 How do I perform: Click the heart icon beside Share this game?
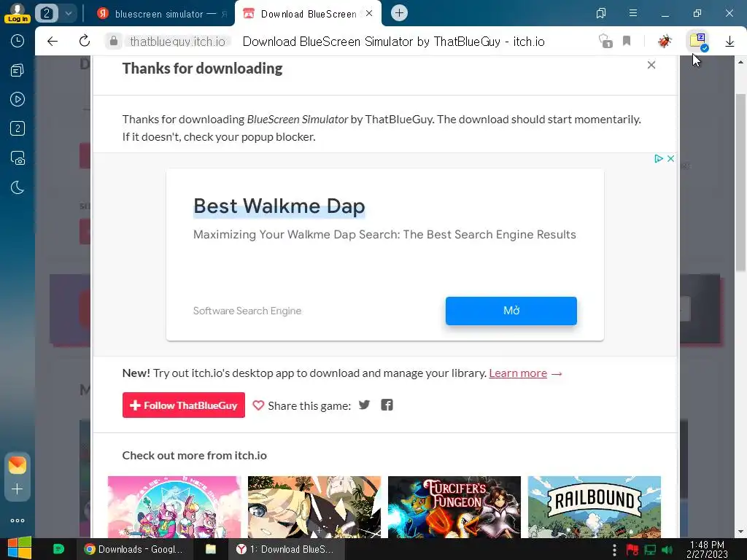[x=258, y=405]
